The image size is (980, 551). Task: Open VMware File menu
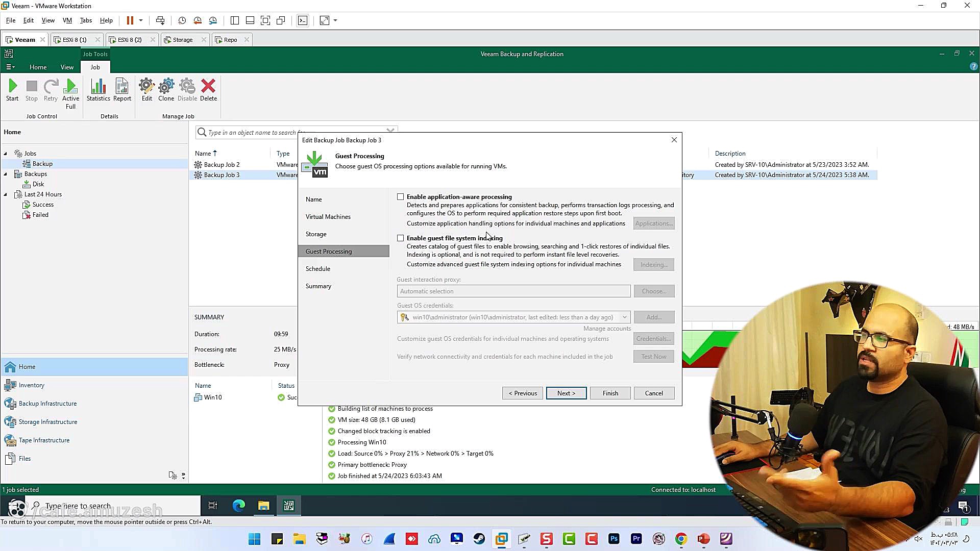[x=11, y=20]
